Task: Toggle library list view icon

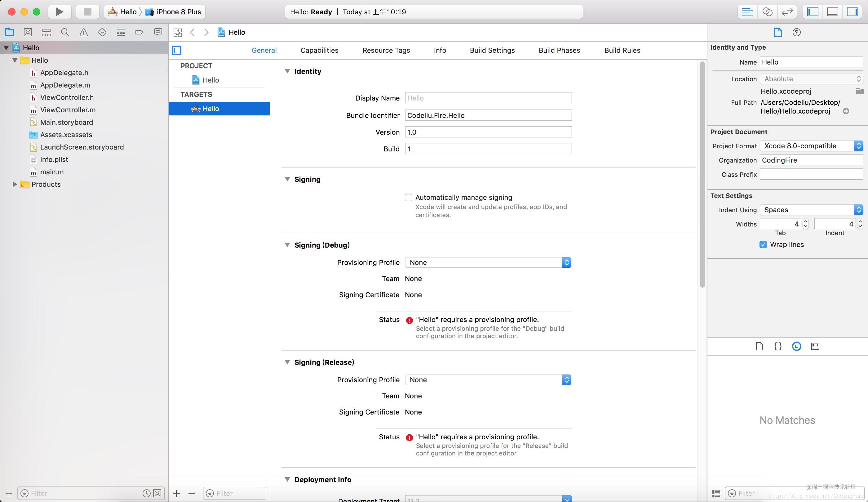Action: [716, 493]
